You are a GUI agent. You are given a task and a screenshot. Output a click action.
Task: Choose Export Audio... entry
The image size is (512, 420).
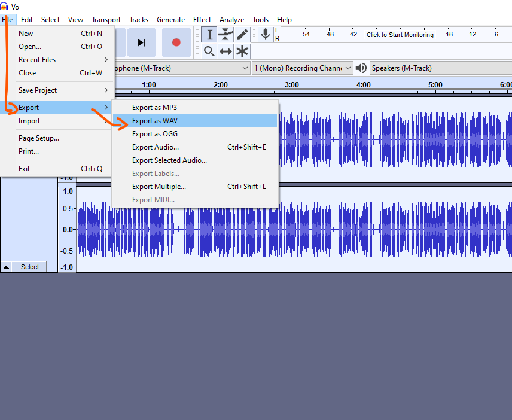[x=195, y=147]
